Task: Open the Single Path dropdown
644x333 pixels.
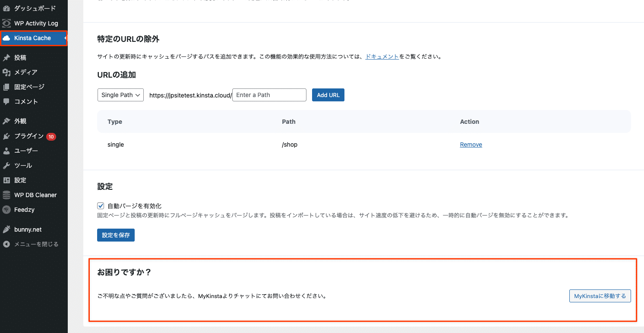Action: tap(120, 95)
